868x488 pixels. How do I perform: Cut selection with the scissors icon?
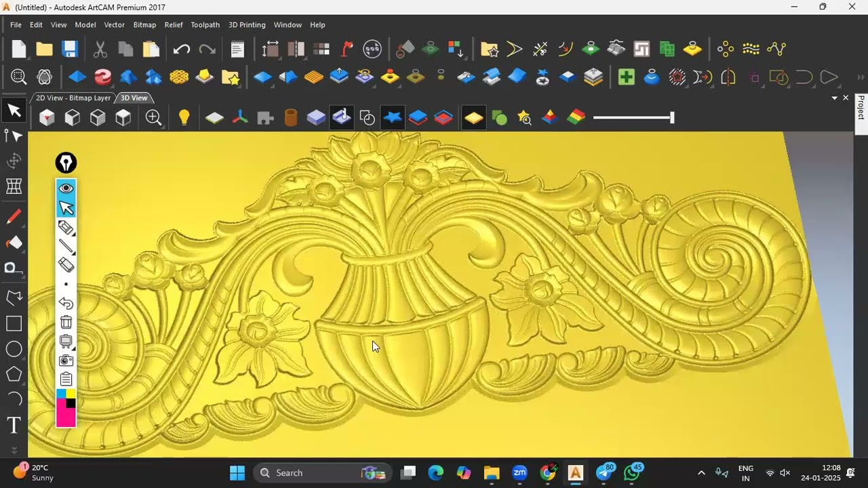click(100, 49)
